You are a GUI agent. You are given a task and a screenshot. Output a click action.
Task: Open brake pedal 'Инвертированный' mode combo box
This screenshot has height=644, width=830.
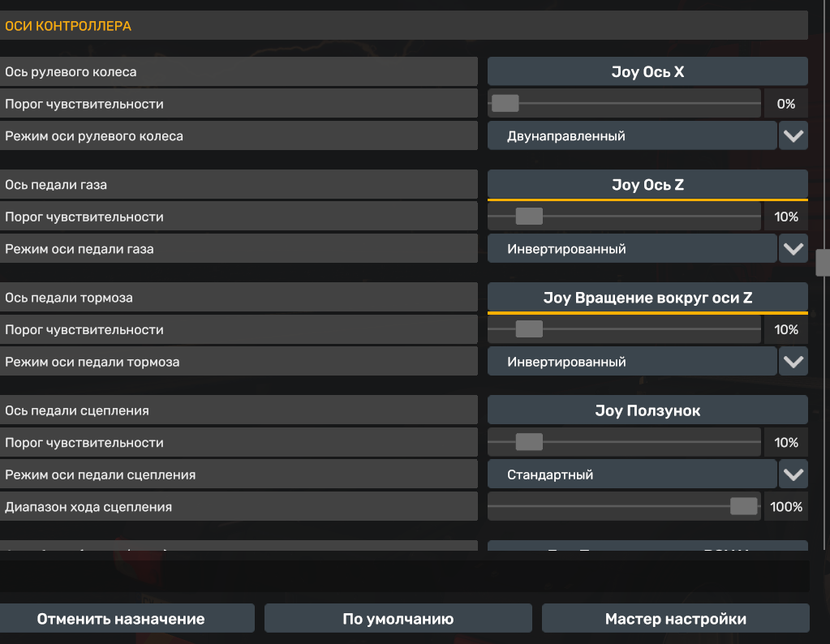click(x=631, y=362)
